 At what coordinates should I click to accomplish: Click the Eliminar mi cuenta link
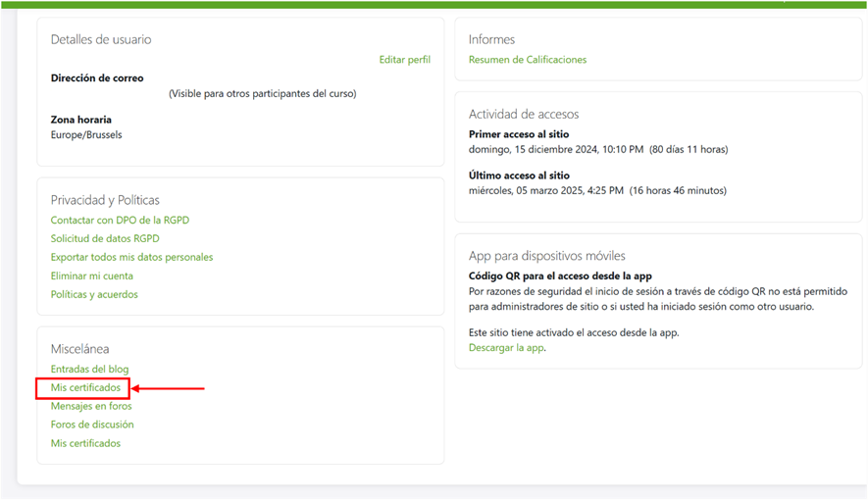tap(92, 276)
